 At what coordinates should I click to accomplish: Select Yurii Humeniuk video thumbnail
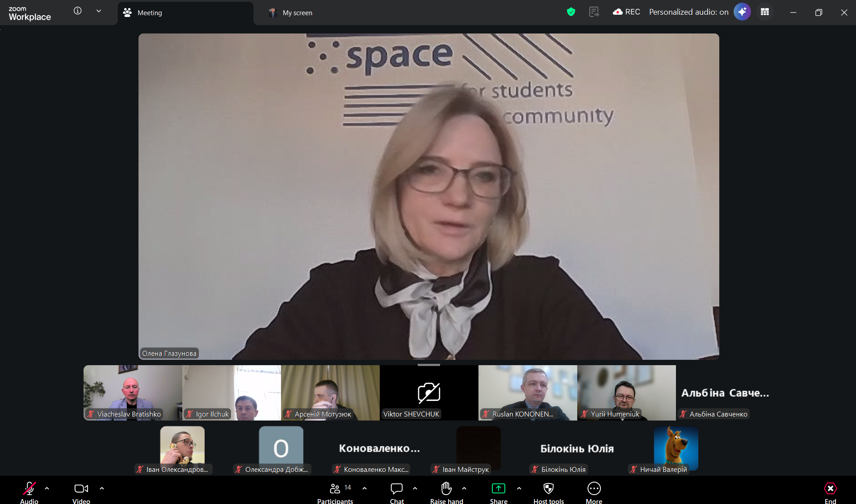(626, 392)
